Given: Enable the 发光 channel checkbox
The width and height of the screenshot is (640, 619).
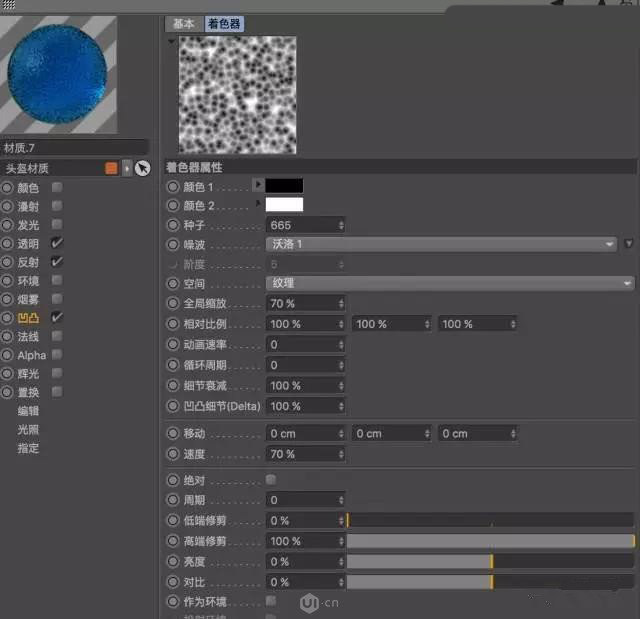Looking at the screenshot, I should tap(57, 224).
